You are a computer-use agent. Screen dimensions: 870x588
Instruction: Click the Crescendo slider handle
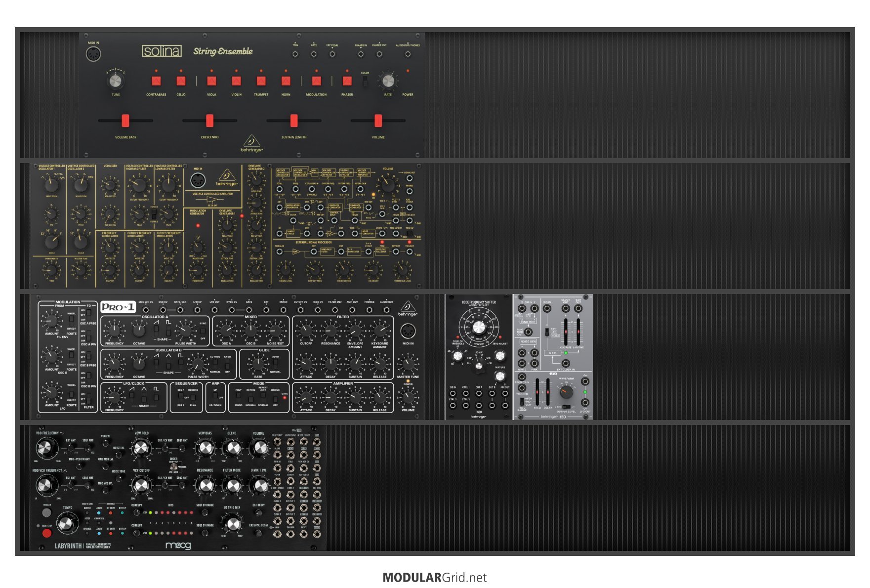(x=209, y=121)
